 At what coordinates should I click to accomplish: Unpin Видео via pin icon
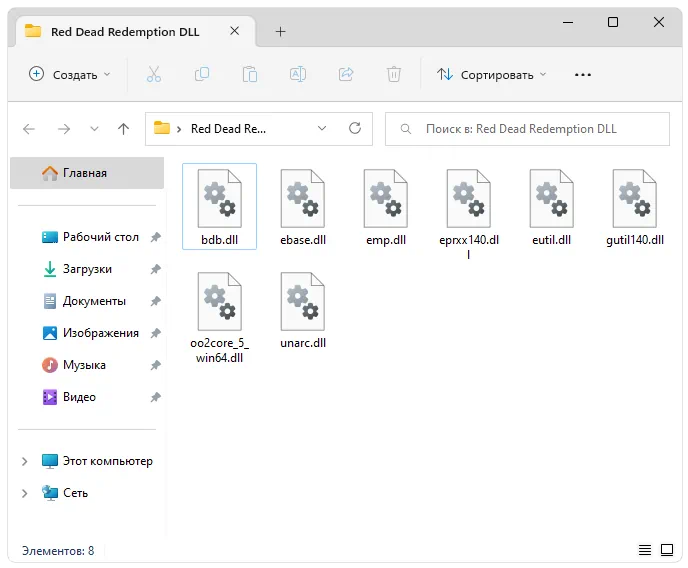pyautogui.click(x=155, y=397)
